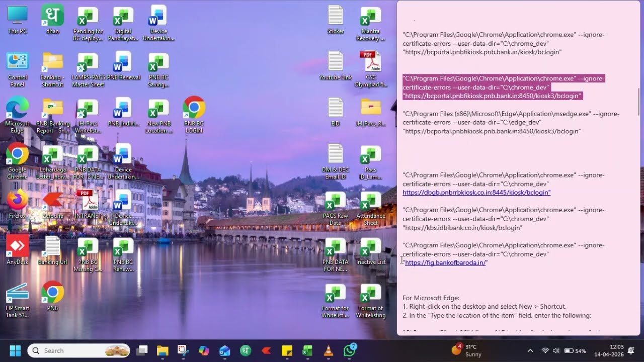
Task: Open Sticky Notes from taskbar
Action: [287, 350]
